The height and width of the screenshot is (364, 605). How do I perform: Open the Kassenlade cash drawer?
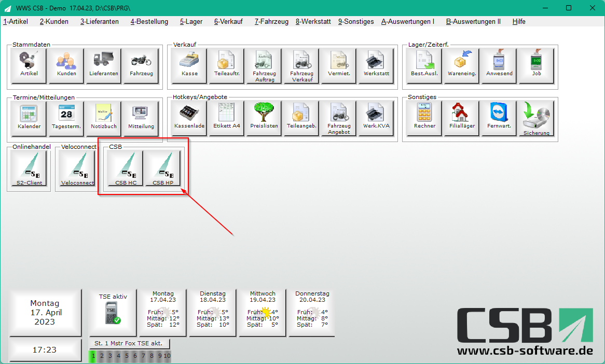pos(189,118)
